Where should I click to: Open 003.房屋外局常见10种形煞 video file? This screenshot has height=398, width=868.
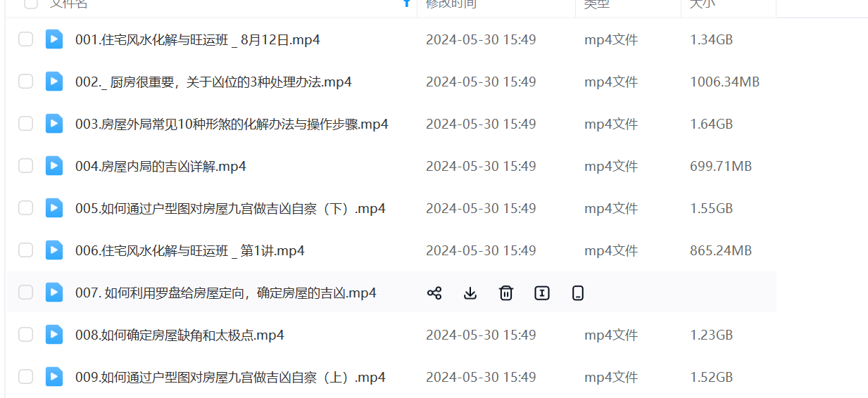(x=232, y=124)
